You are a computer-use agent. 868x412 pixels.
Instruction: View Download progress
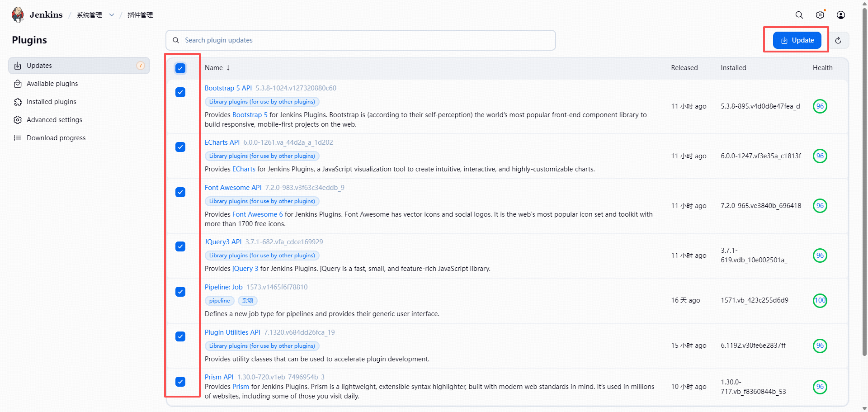pyautogui.click(x=79, y=138)
